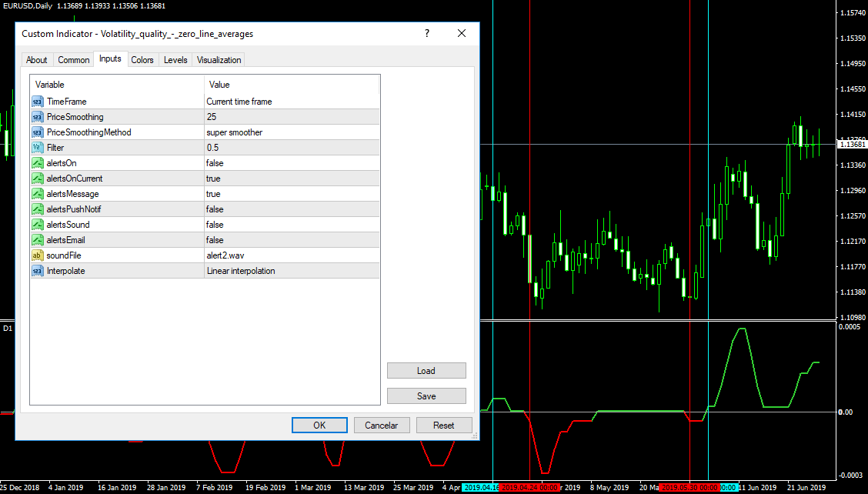Click the 11 Jun 2019 date label
The height and width of the screenshot is (494, 868).
click(x=757, y=487)
